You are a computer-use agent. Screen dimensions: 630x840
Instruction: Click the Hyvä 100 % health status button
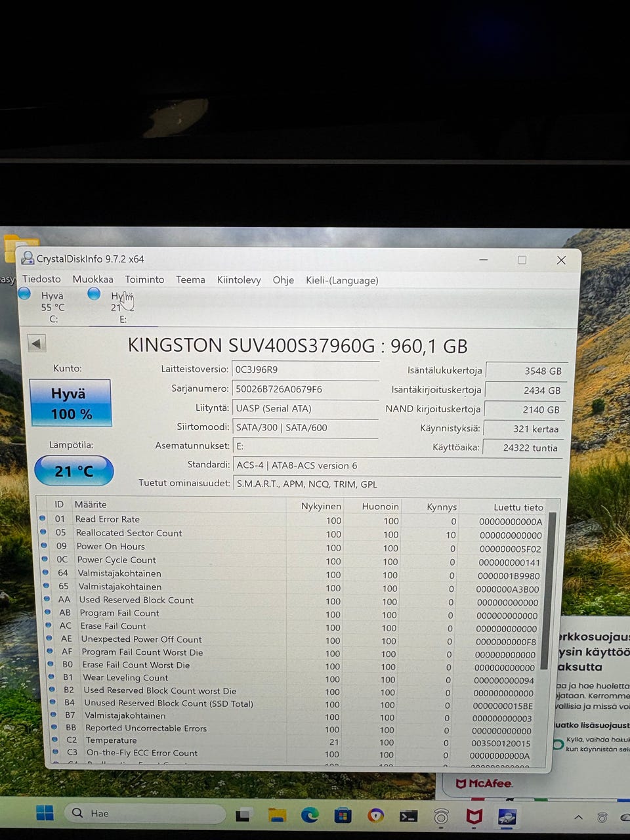tap(70, 403)
